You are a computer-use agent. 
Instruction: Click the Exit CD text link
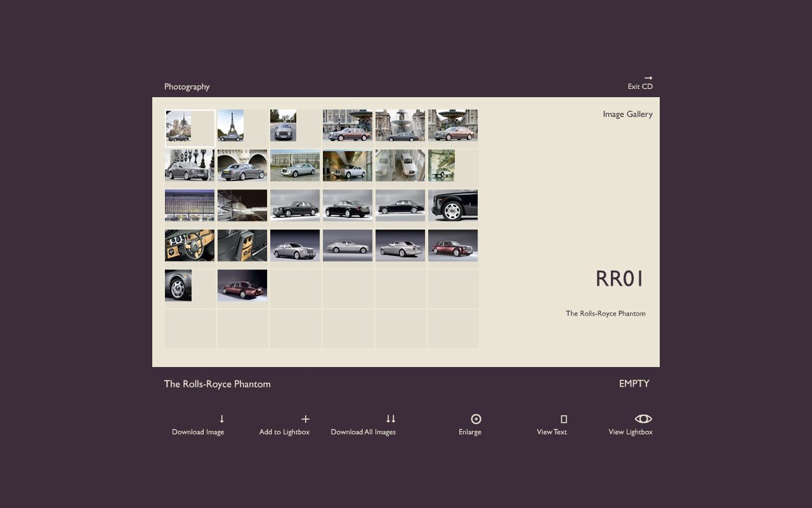click(640, 86)
